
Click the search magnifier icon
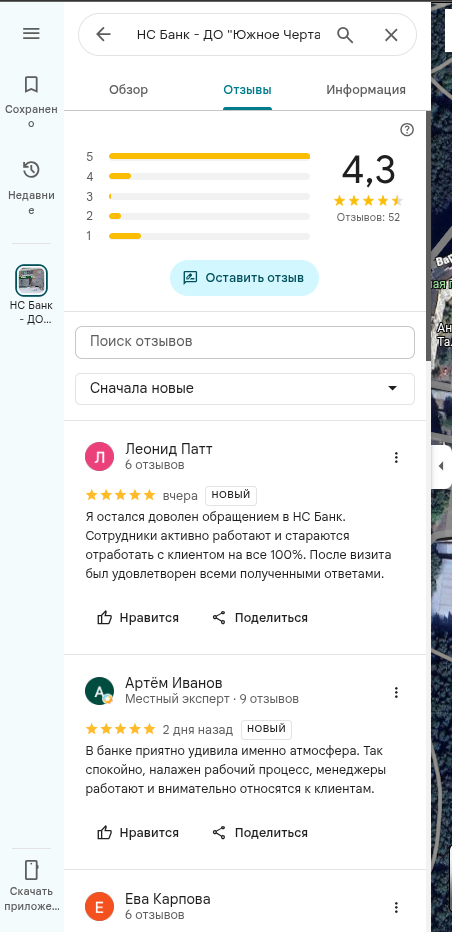coord(346,35)
